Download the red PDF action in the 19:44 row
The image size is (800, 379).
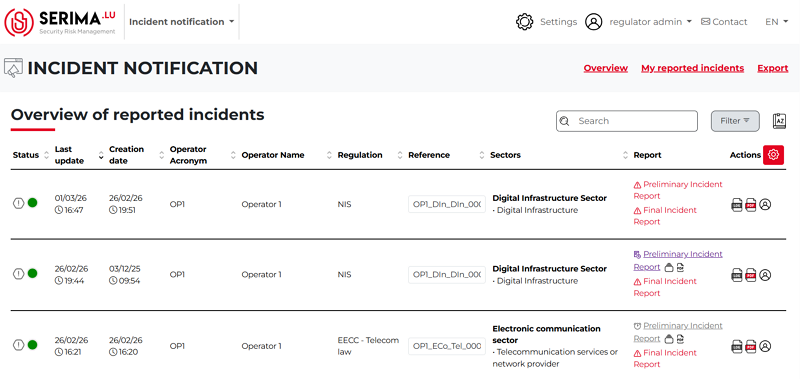[x=751, y=275]
